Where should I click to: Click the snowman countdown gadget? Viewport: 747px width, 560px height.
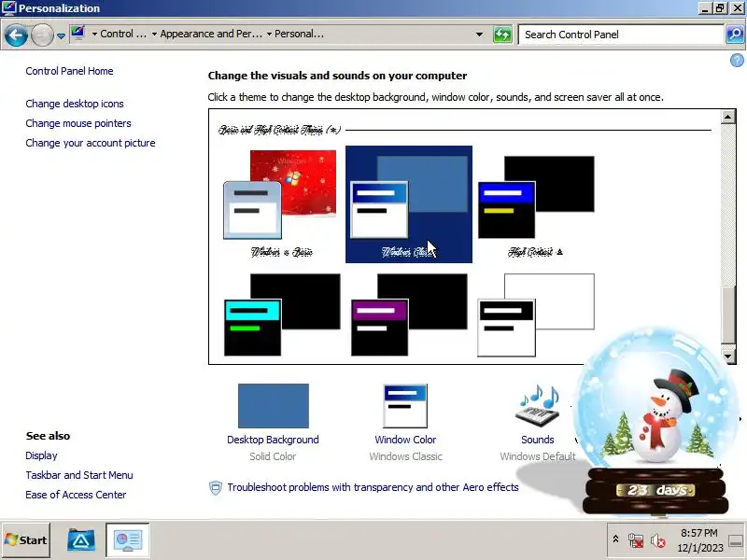655,422
